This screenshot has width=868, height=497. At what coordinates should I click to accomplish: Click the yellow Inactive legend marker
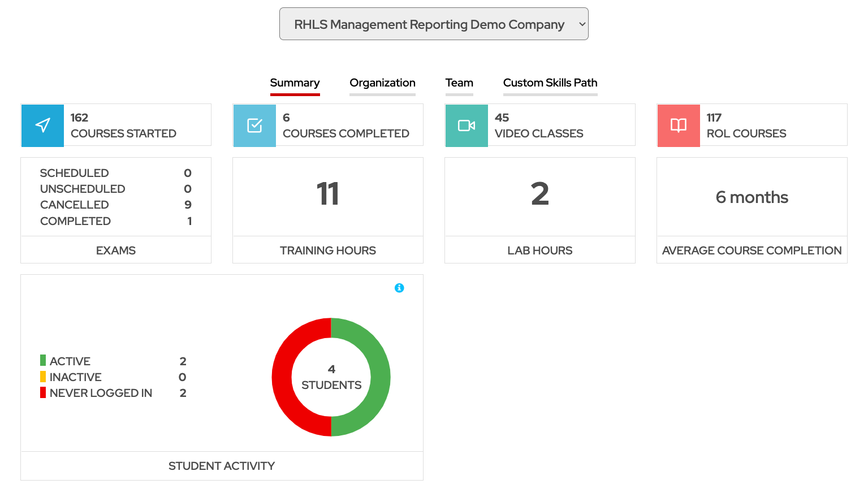42,377
